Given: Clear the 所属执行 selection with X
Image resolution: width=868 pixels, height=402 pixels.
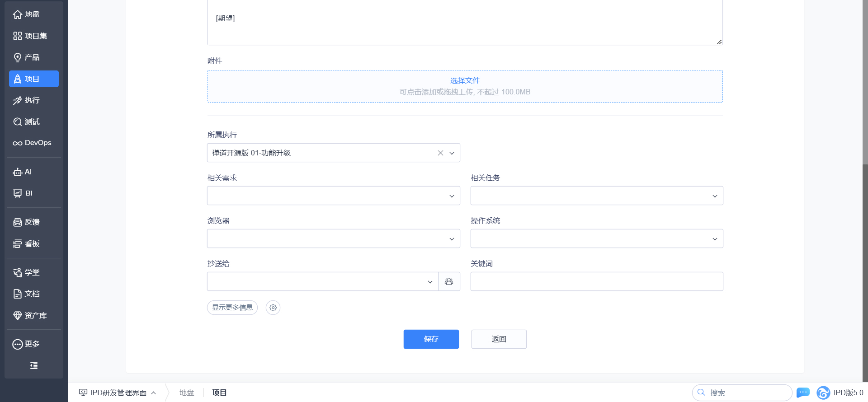Looking at the screenshot, I should coord(440,153).
